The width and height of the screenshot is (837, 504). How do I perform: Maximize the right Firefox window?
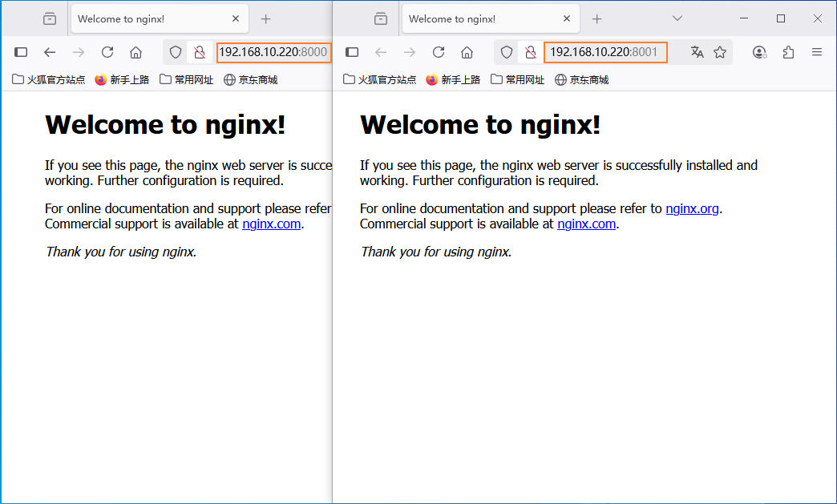tap(780, 18)
